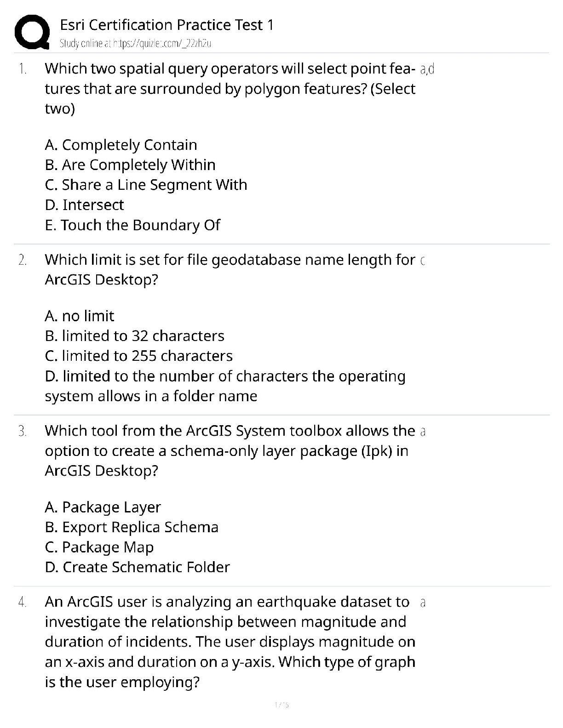
Task: Open the quizlet.com study link
Action: tap(135, 44)
